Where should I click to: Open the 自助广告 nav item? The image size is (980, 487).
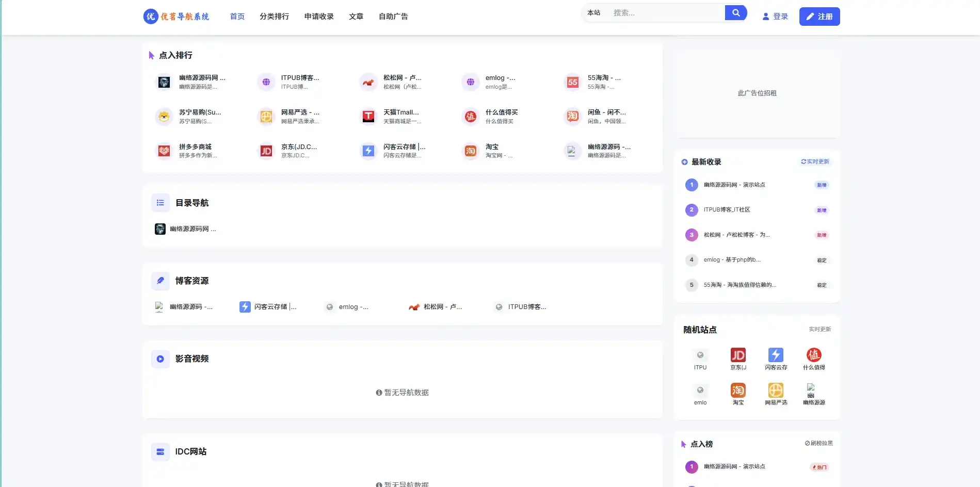pos(393,17)
